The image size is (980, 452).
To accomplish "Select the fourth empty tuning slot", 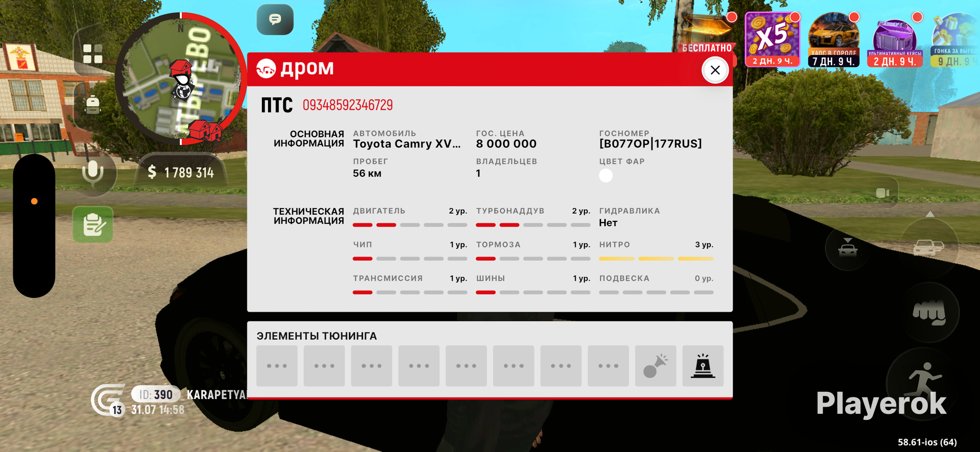I will [x=419, y=366].
